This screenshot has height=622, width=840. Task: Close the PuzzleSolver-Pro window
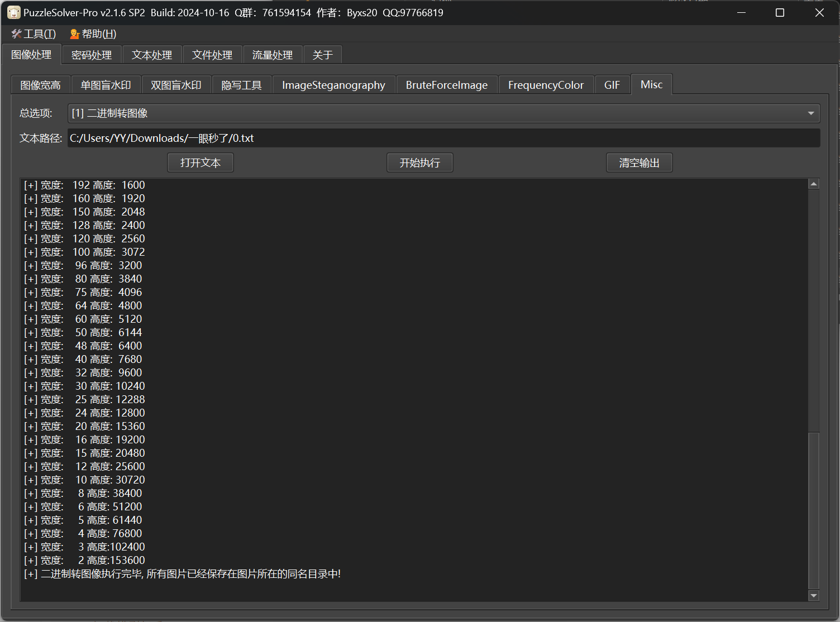pos(819,12)
